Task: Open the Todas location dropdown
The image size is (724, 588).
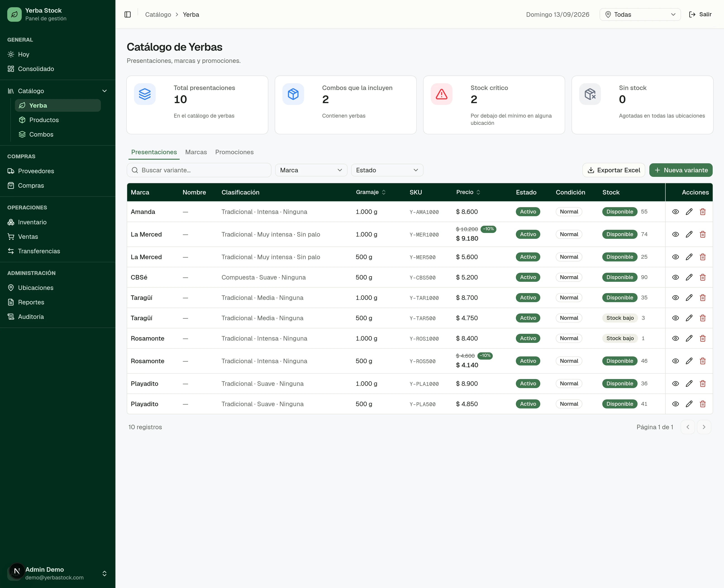Action: pos(640,14)
